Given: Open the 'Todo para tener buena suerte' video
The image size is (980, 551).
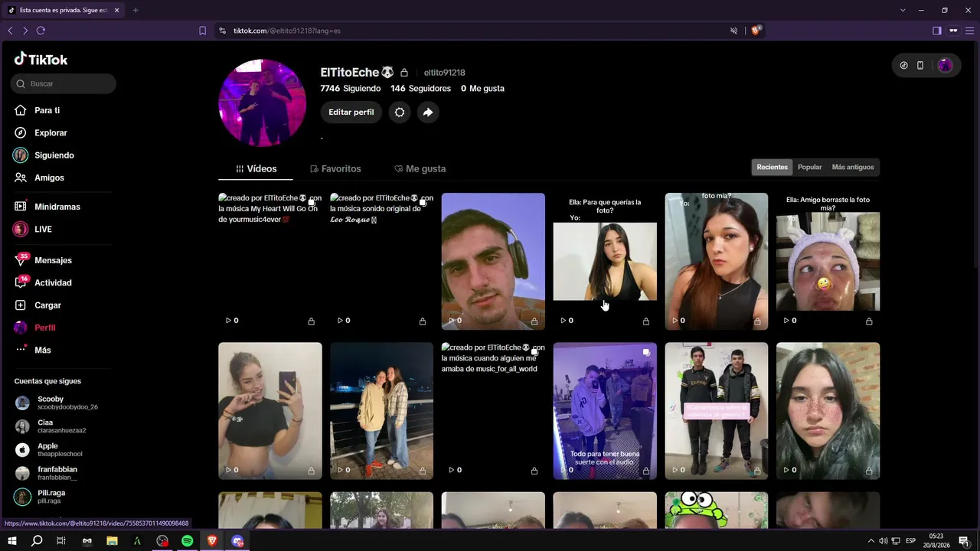Looking at the screenshot, I should [605, 411].
